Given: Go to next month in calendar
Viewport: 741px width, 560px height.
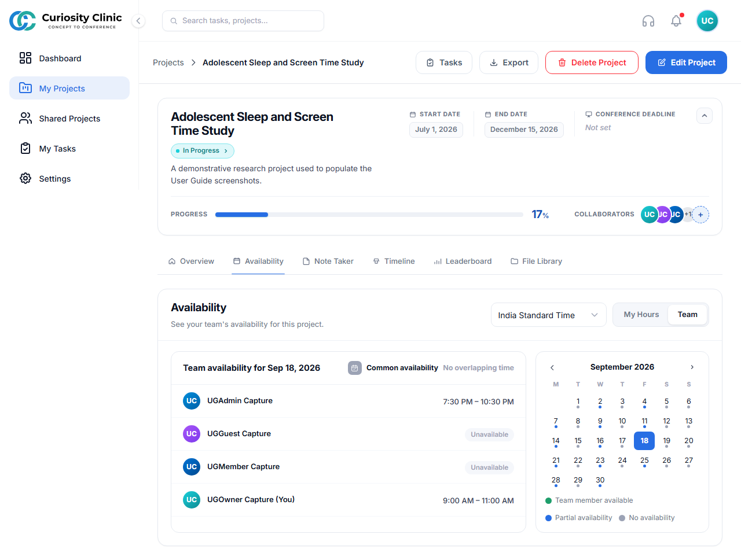Looking at the screenshot, I should [692, 367].
